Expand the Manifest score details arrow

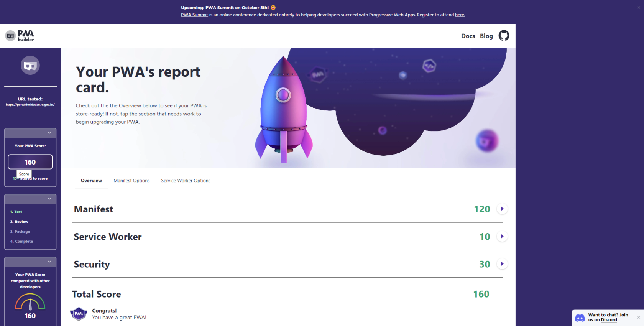point(502,209)
